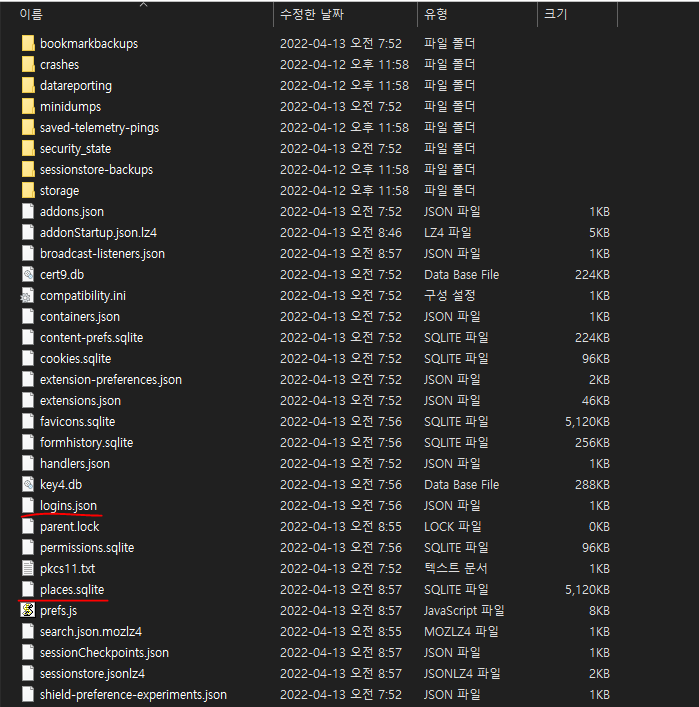The image size is (699, 707).
Task: Click the prefs.js file name
Action: 59,611
